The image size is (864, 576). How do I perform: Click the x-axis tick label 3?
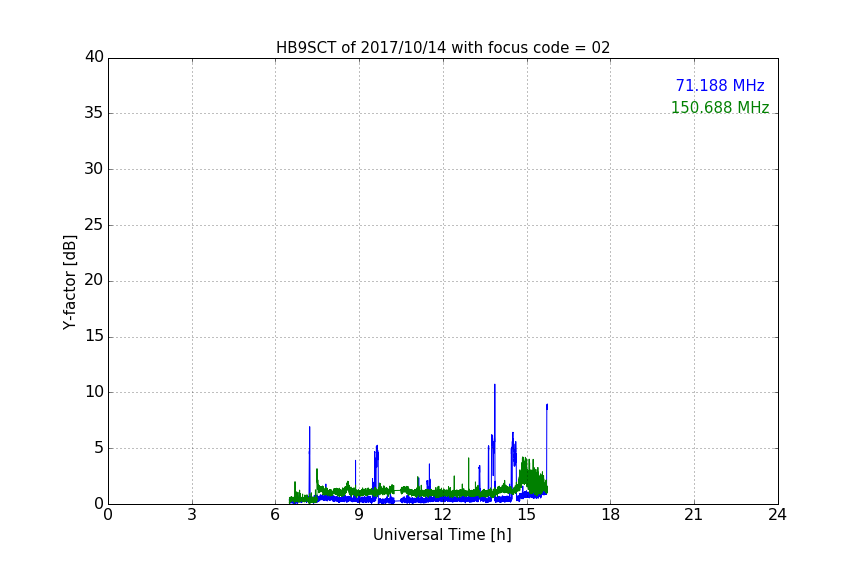192,516
